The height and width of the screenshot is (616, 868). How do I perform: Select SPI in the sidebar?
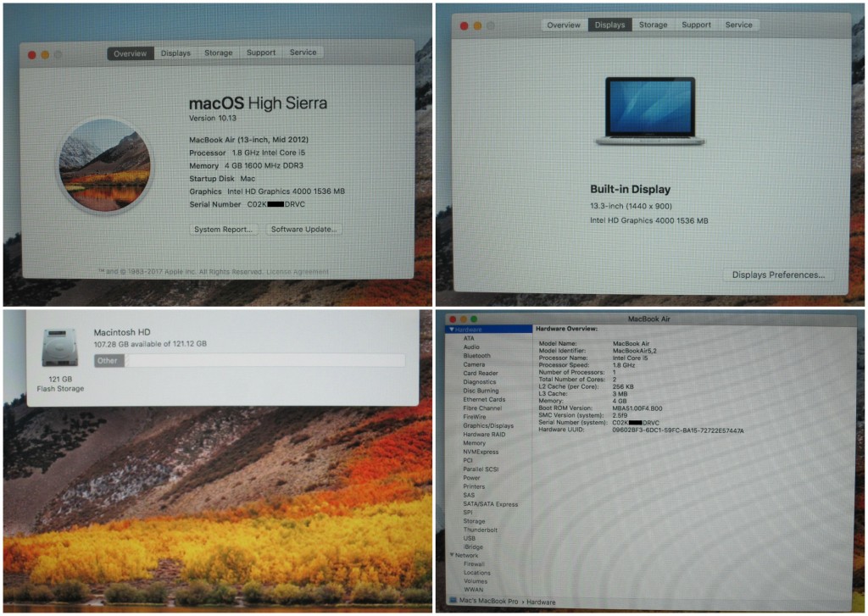(x=468, y=513)
